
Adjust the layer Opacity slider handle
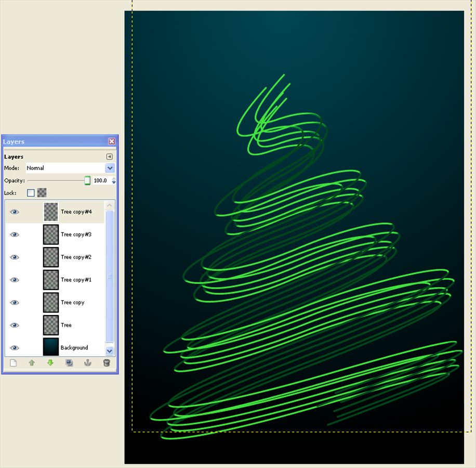[x=87, y=180]
